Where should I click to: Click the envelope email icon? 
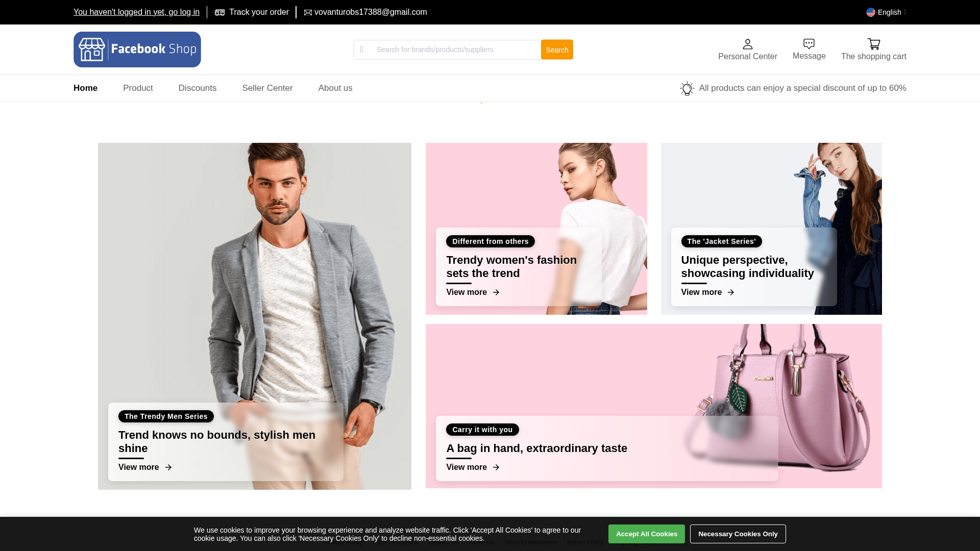pos(308,13)
